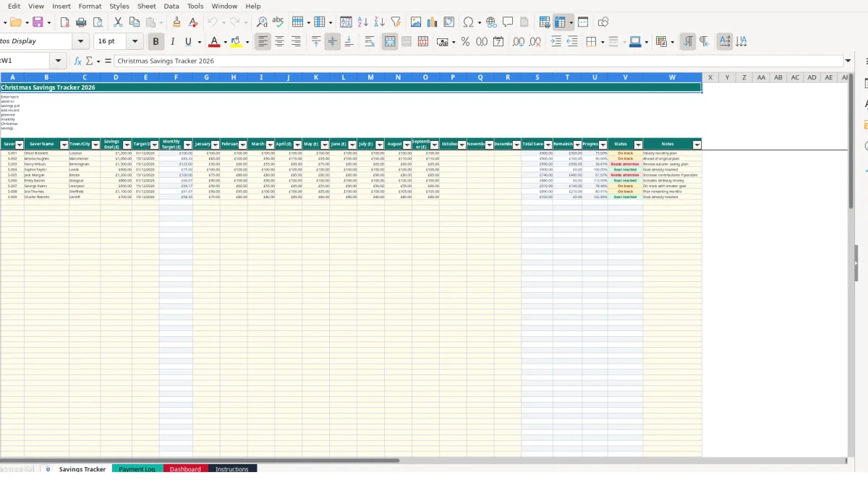Open the Data menu
Screen dimensions: 868x488
(171, 6)
